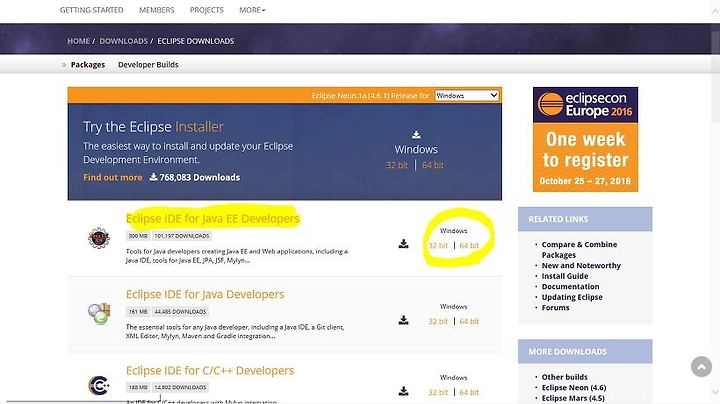
Task: Open Eclipse Neon (4.6) link
Action: (x=574, y=387)
